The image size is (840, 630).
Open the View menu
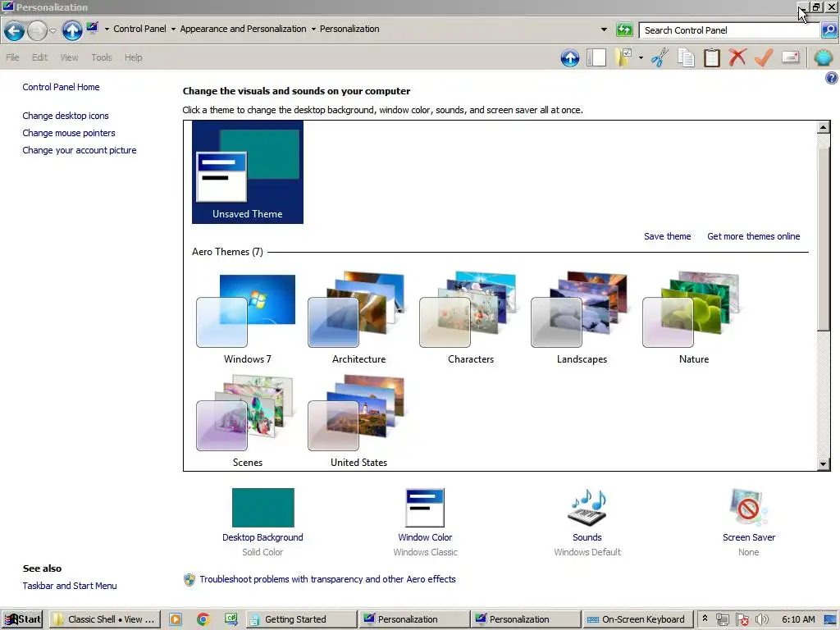coord(69,57)
